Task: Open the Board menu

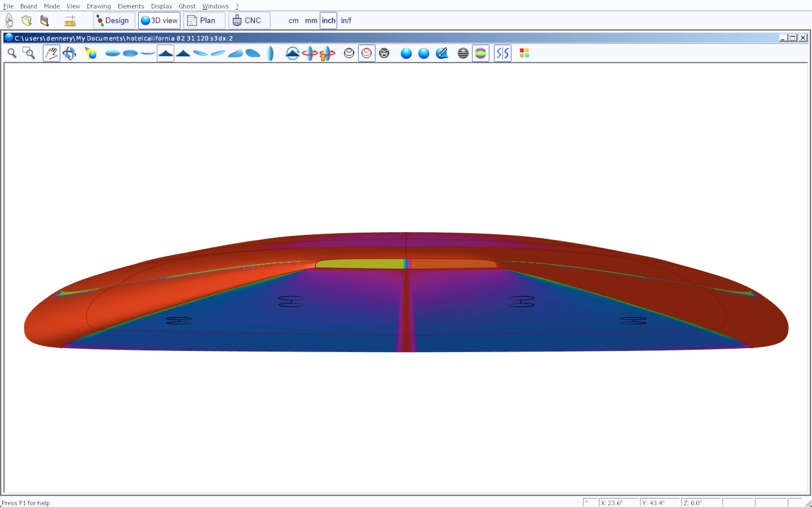Action: [28, 6]
